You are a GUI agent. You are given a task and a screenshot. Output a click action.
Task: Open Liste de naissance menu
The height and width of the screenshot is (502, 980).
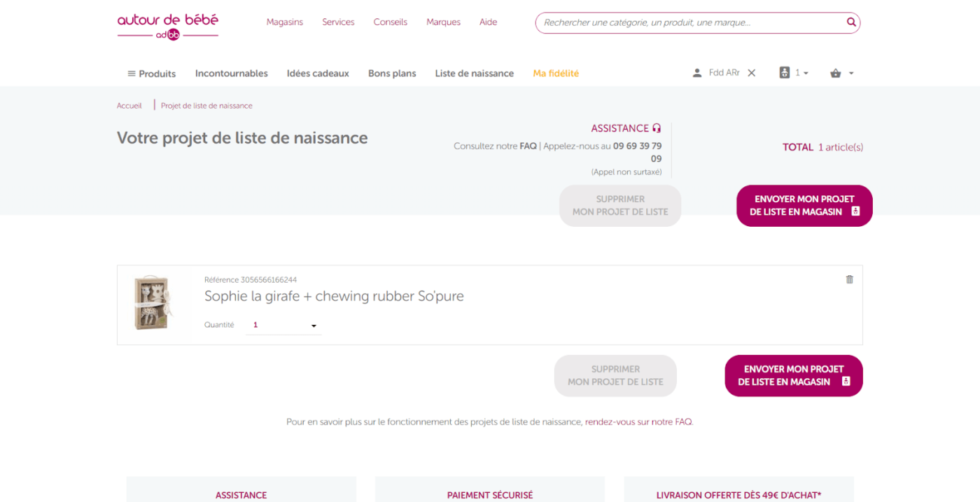pyautogui.click(x=475, y=74)
